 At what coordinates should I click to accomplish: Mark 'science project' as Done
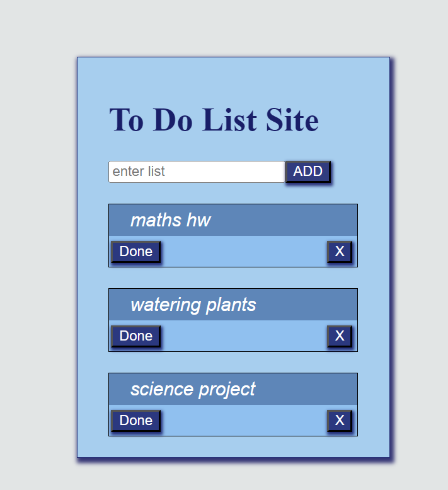coord(136,421)
